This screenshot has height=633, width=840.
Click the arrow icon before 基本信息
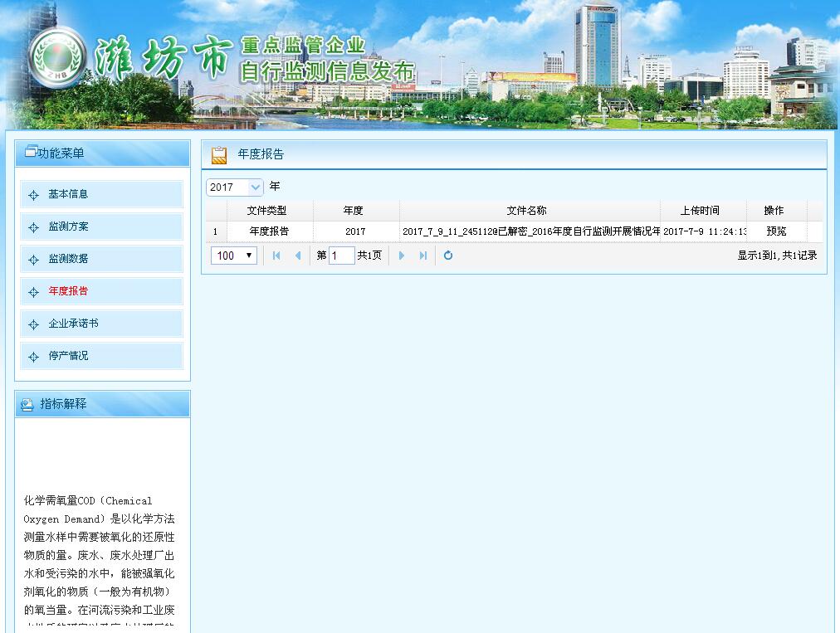click(x=32, y=194)
